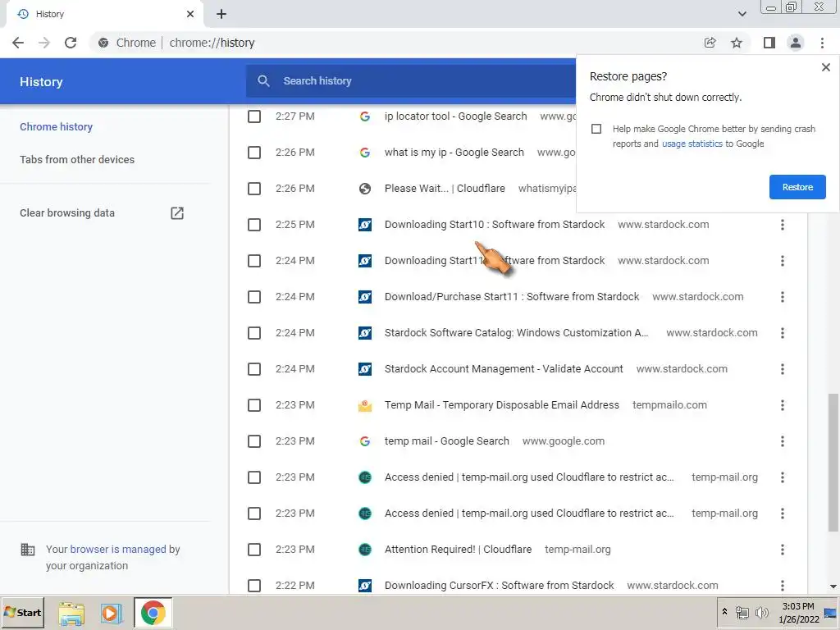Open more actions for Download/Purchase Start11 entry
The height and width of the screenshot is (630, 840).
coord(782,297)
